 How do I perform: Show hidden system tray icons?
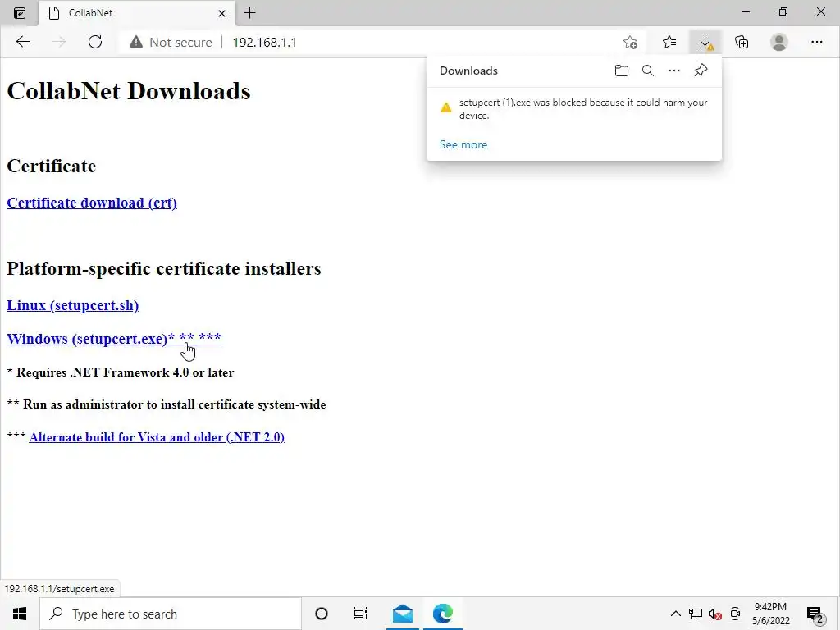point(676,614)
